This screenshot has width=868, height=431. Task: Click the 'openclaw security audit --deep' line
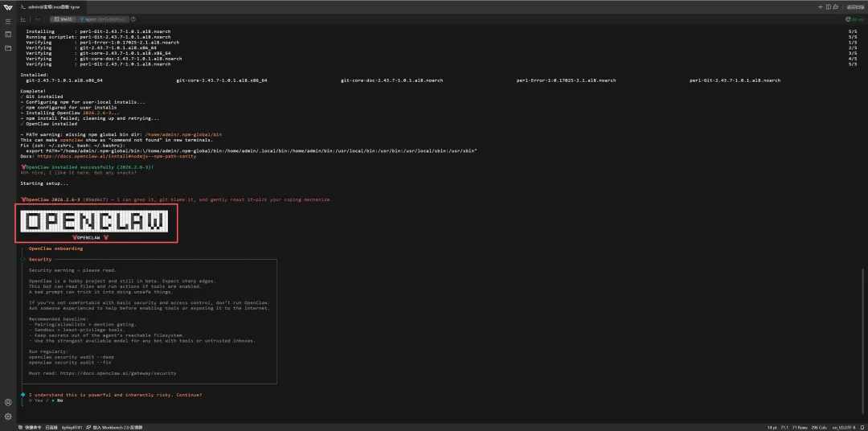(x=72, y=357)
